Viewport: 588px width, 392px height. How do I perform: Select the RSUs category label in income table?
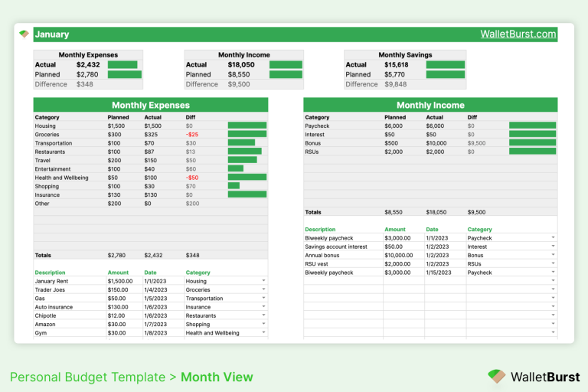(312, 152)
